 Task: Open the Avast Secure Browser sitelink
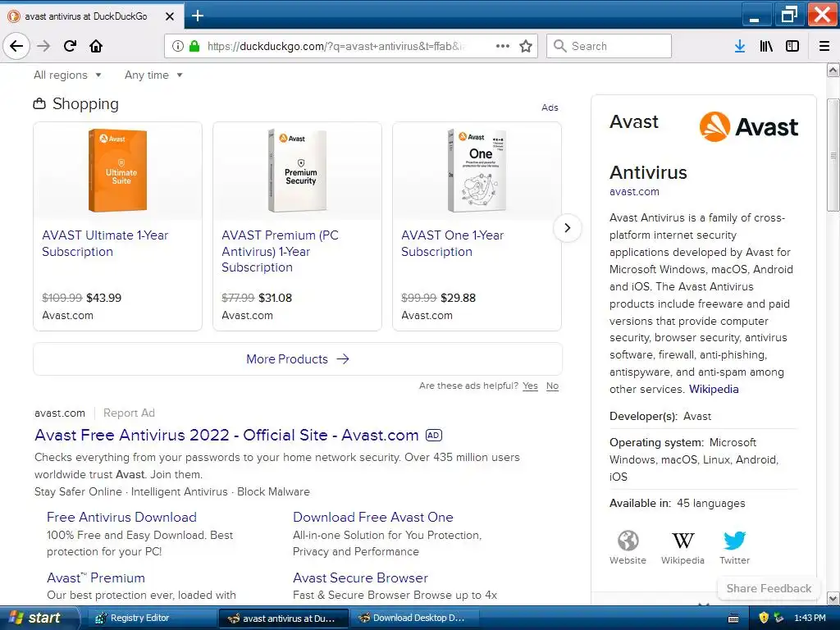tap(361, 577)
